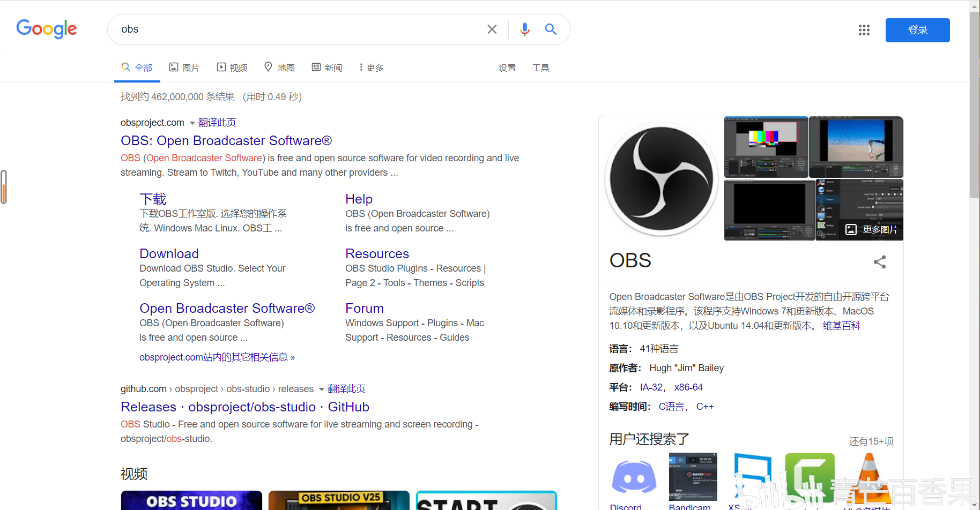Click the IA-32 platform link

pyautogui.click(x=651, y=387)
